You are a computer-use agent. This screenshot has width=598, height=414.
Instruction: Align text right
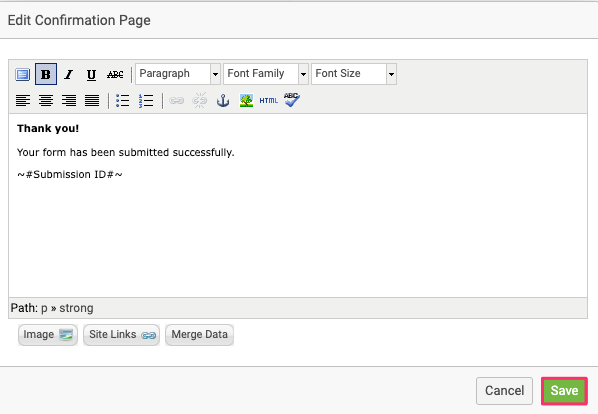(69, 101)
